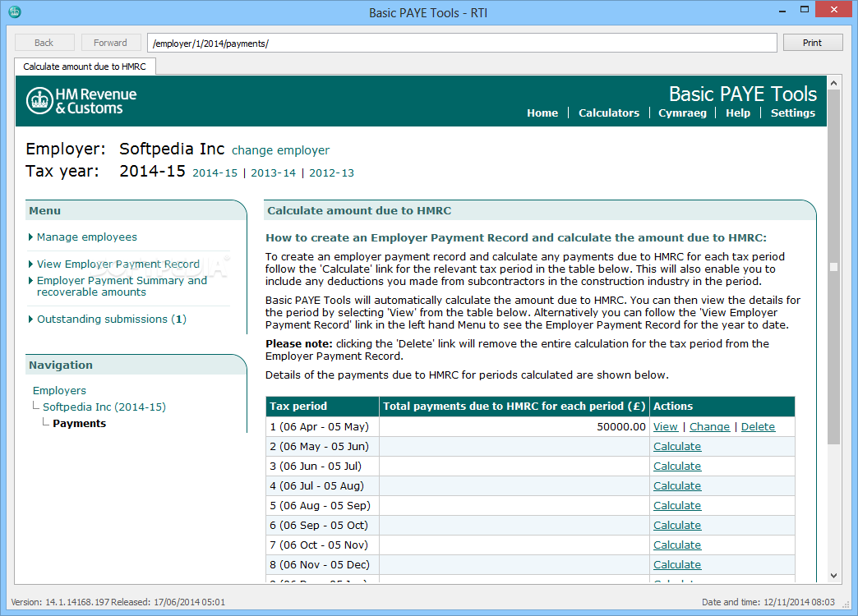The height and width of the screenshot is (616, 858).
Task: Open the Calculators menu link
Action: pyautogui.click(x=609, y=113)
